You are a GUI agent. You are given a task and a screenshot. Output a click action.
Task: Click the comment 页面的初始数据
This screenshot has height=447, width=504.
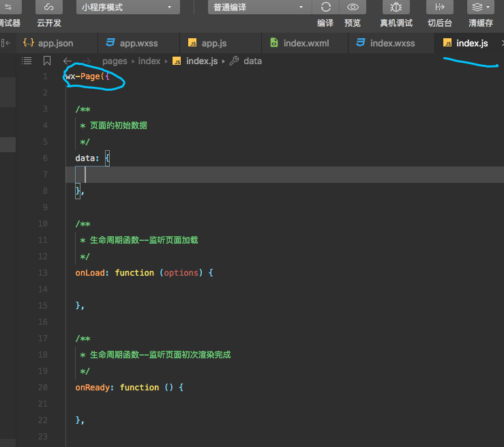coord(119,126)
